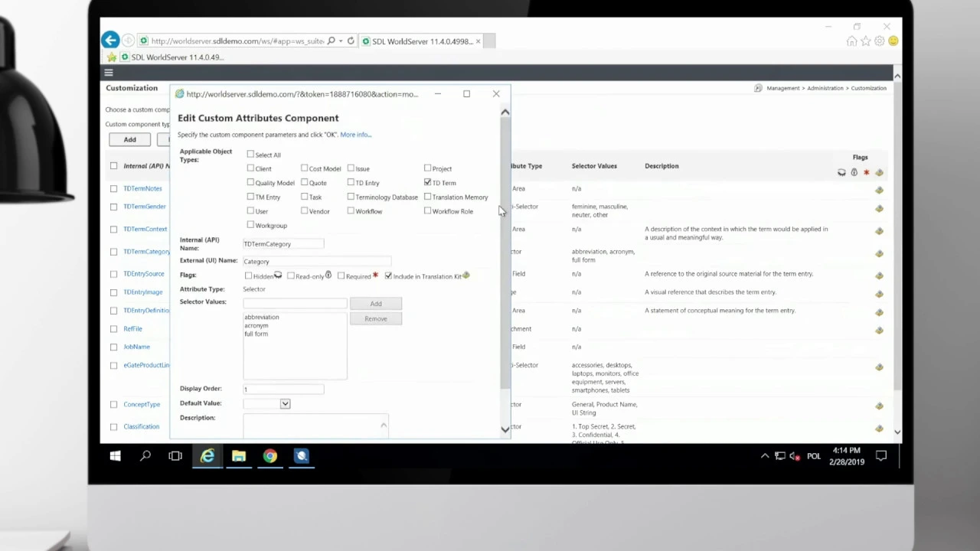Open the WorldServer hamburger menu
This screenshot has height=551, width=980.
pyautogui.click(x=109, y=73)
